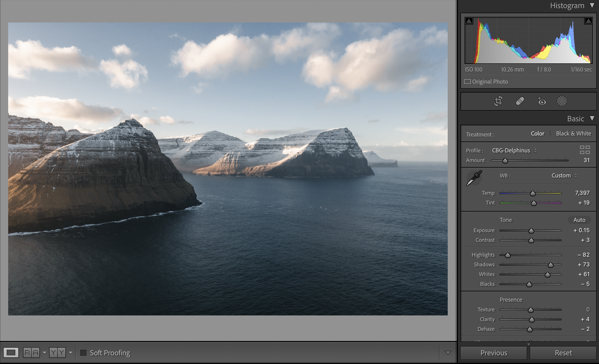Select the Crop Overlay tool
The height and width of the screenshot is (364, 599).
click(x=498, y=101)
